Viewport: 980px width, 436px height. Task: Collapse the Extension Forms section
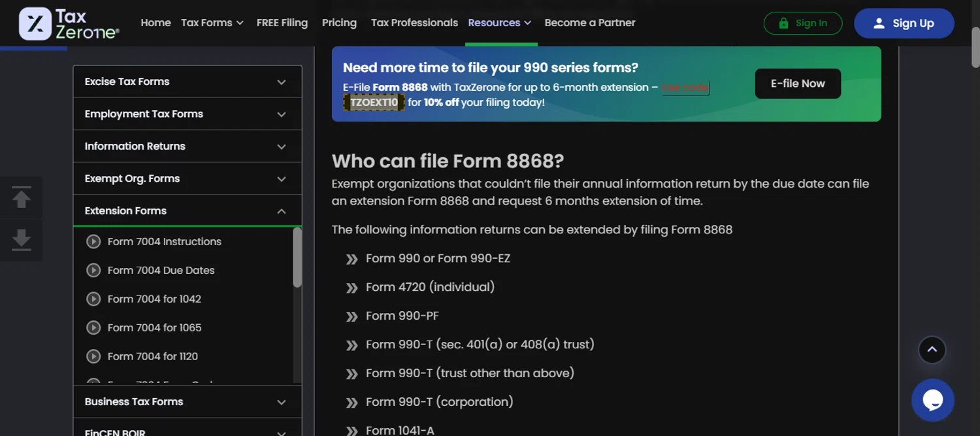click(x=188, y=210)
